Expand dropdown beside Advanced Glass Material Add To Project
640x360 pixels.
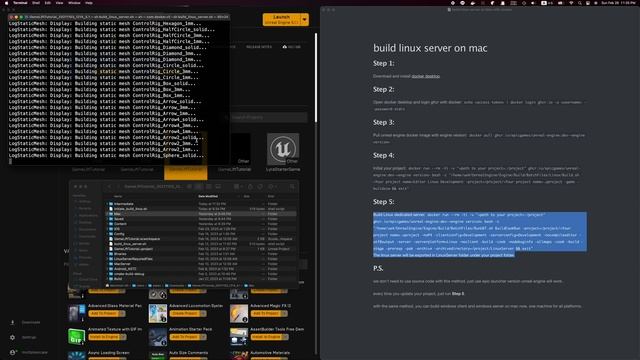122,313
